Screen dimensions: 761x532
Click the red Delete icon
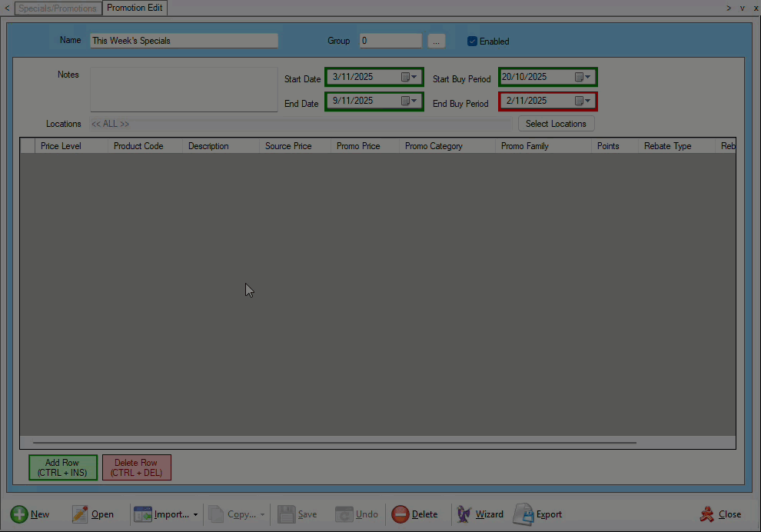tap(401, 514)
